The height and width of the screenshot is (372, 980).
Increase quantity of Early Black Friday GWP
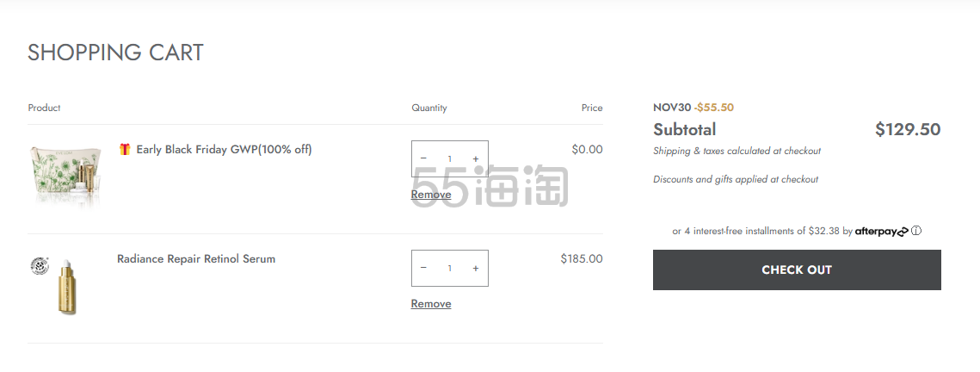click(x=476, y=159)
